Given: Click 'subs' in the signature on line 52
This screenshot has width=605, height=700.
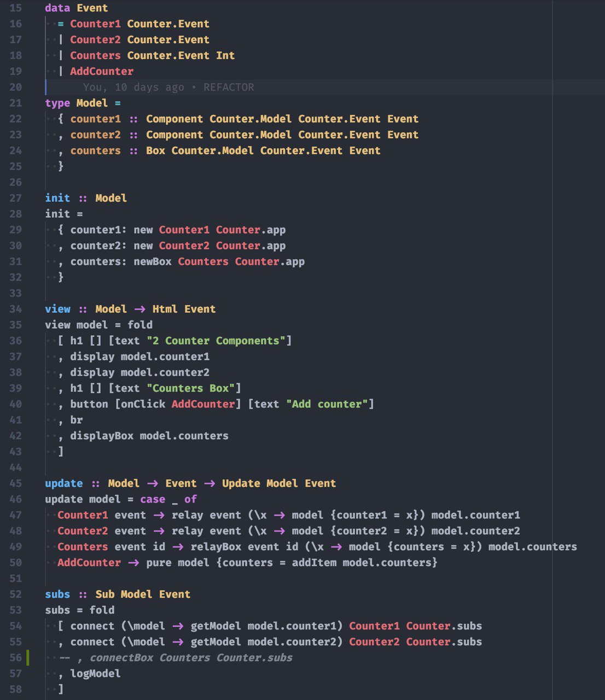Looking at the screenshot, I should [57, 595].
